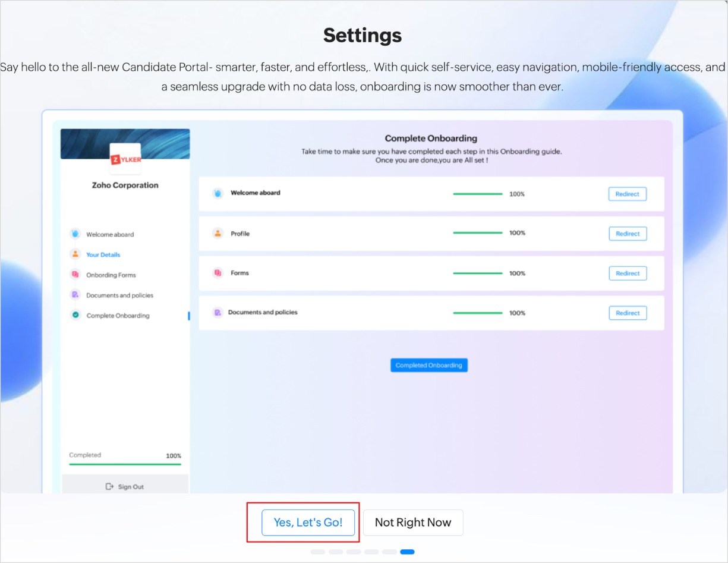
Task: Click the pink Onbording Forms sidebar icon
Action: (x=75, y=275)
